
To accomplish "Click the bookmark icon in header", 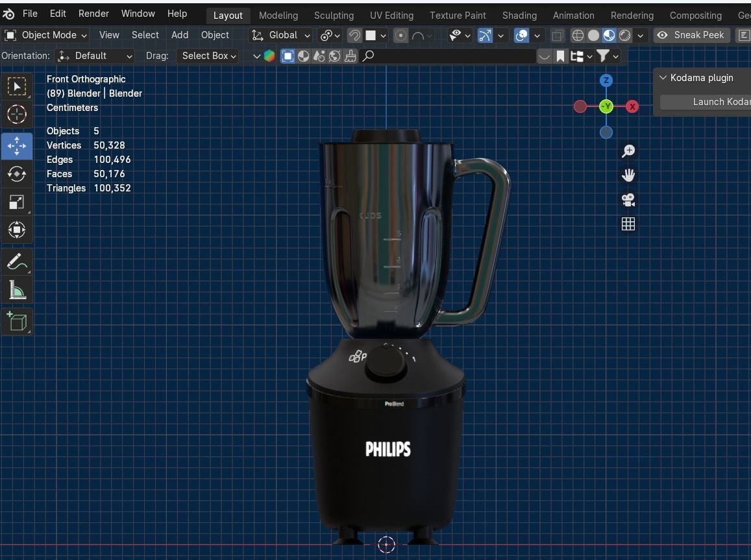I will [x=560, y=56].
